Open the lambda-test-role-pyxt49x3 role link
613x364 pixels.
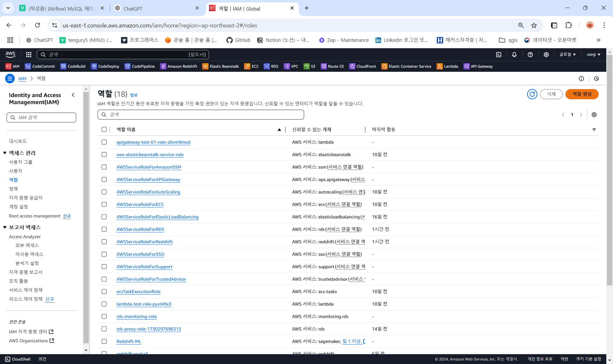[x=144, y=304]
